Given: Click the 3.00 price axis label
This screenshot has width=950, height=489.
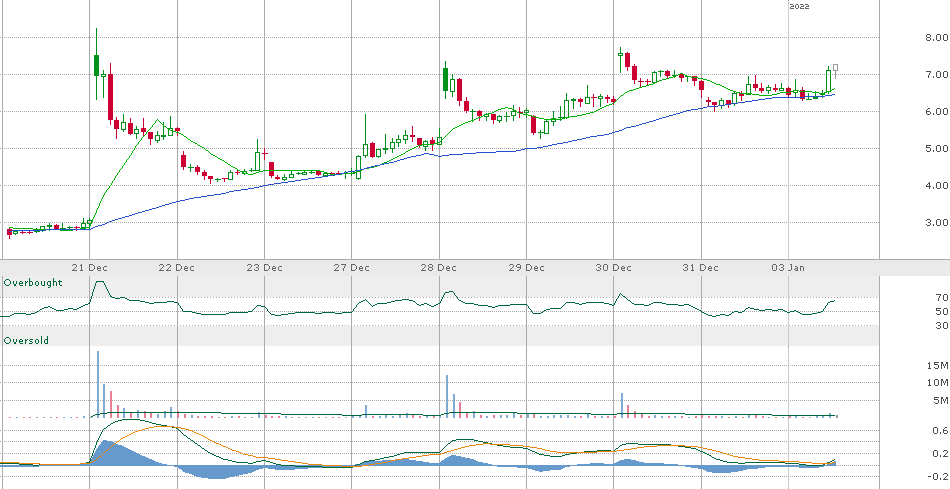Looking at the screenshot, I should click(x=936, y=222).
